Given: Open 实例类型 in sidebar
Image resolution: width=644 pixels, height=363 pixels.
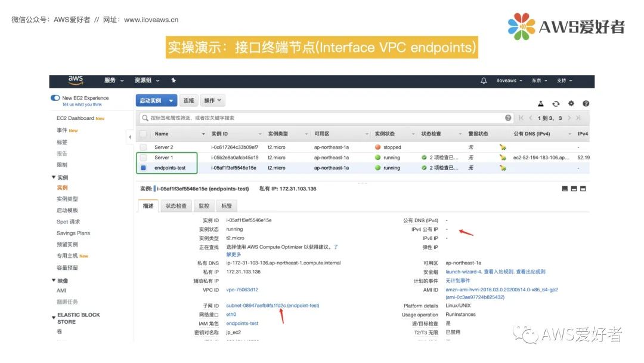Looking at the screenshot, I should click(x=67, y=199).
